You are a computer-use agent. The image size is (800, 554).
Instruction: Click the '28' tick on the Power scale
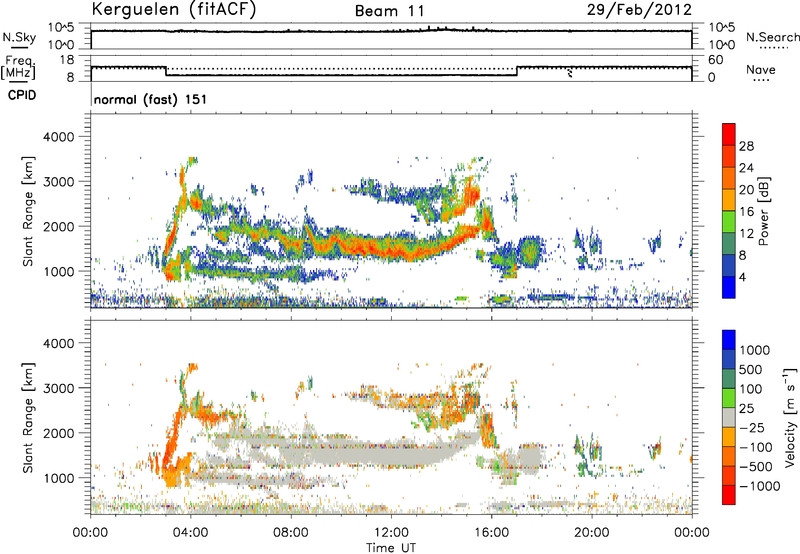[746, 146]
